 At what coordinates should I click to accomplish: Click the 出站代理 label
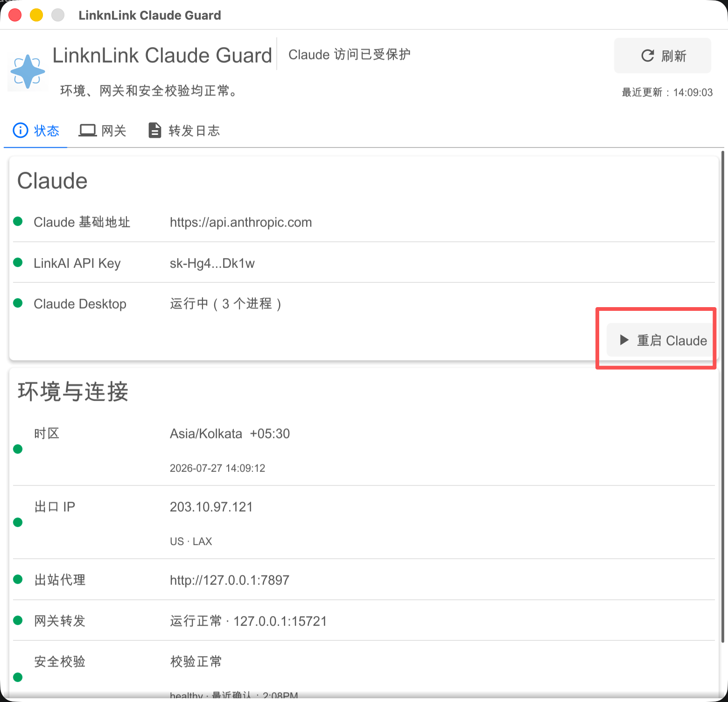pos(60,580)
